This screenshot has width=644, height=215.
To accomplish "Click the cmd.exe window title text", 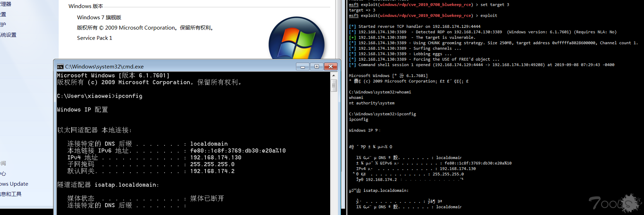I will pos(104,67).
